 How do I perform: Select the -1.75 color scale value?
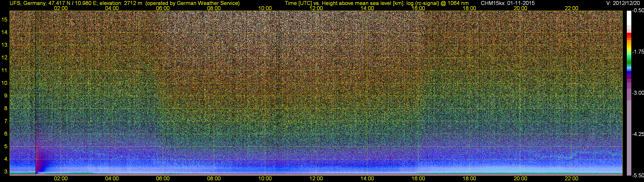click(638, 52)
